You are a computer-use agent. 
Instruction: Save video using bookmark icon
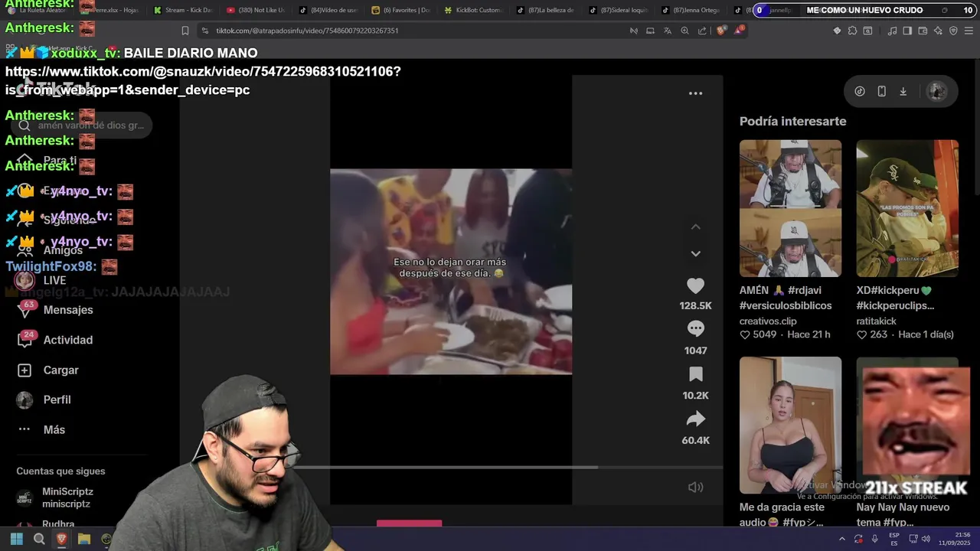[695, 374]
